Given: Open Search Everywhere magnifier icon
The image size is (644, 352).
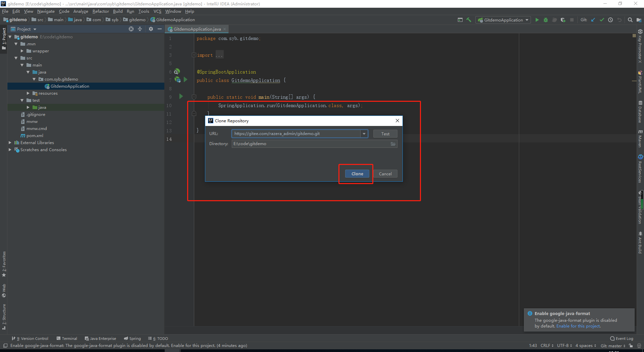Looking at the screenshot, I should [x=630, y=20].
